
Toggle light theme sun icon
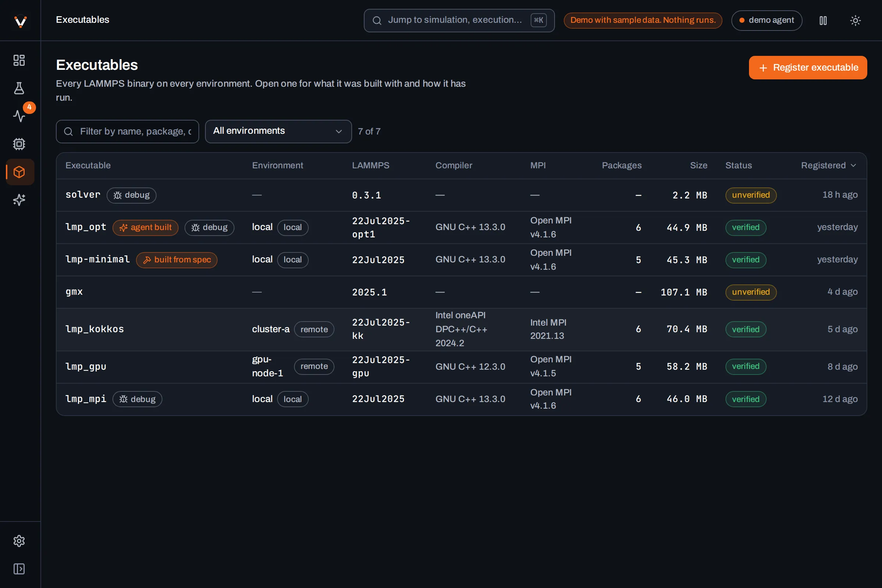click(x=855, y=20)
